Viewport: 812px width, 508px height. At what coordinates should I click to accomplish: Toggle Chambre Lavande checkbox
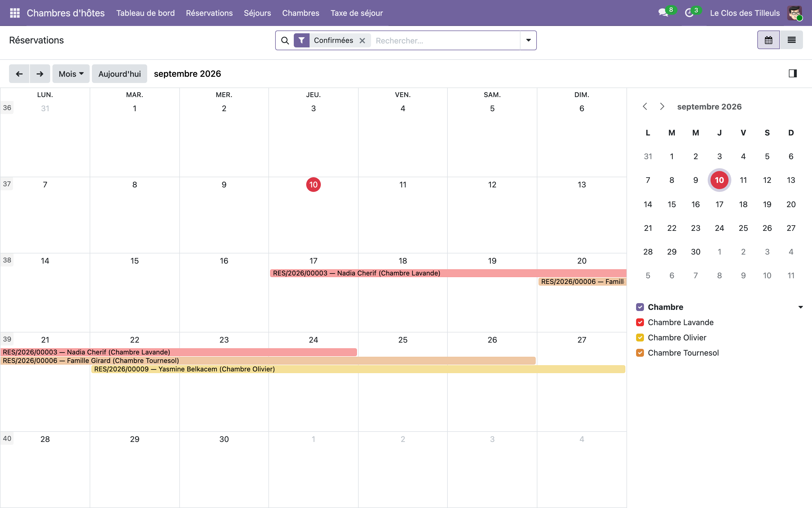(x=640, y=322)
